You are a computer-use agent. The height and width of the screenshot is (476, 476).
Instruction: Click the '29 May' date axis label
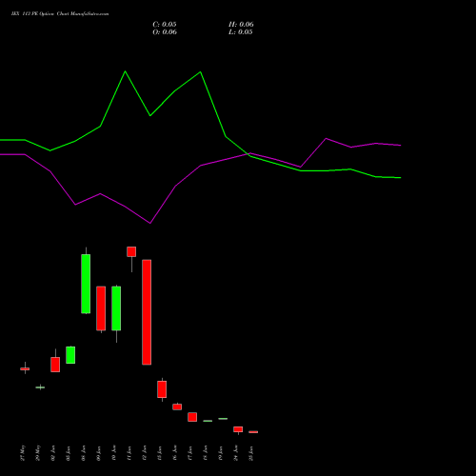click(x=38, y=453)
